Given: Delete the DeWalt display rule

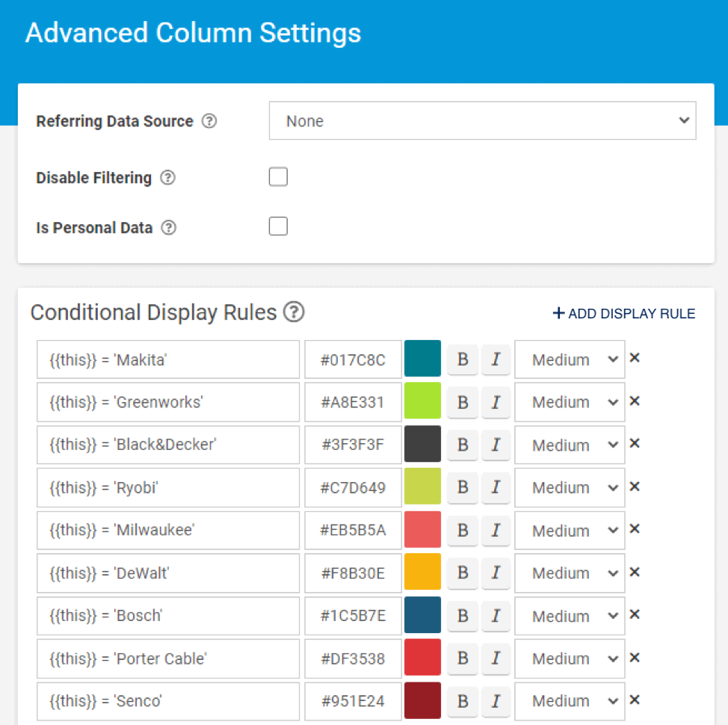Looking at the screenshot, I should coord(635,572).
